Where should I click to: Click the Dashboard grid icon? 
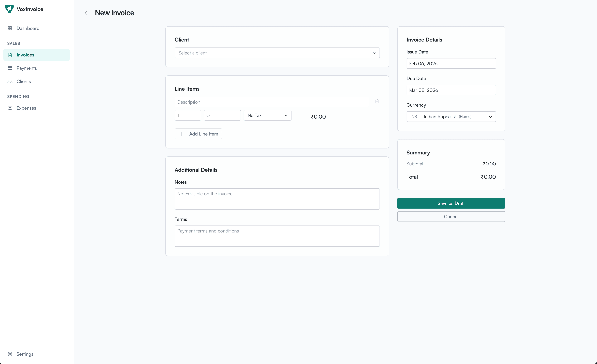[x=10, y=28]
